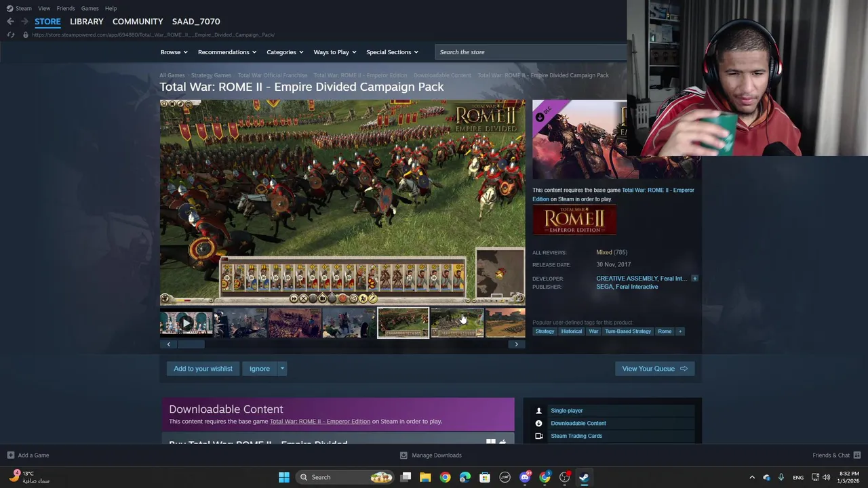Open the Total War Official Franchise breadcrumb
The image size is (868, 488).
click(x=272, y=75)
